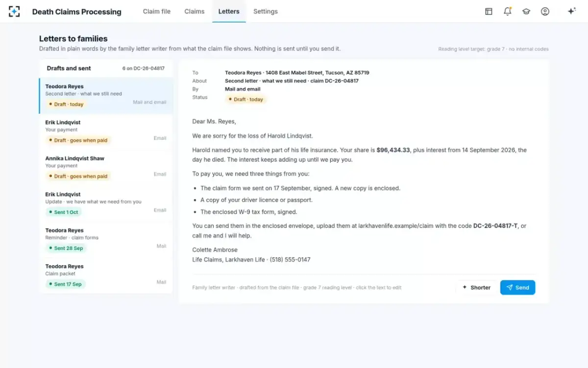Viewport: 588px width, 368px height.
Task: Click the Drafts and sent heading
Action: (x=69, y=68)
